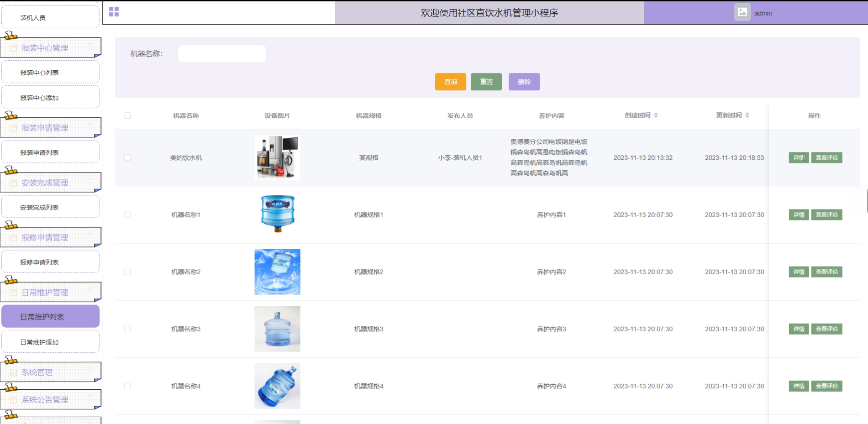Click the 养护内容1 cell
The image size is (868, 424).
point(551,215)
